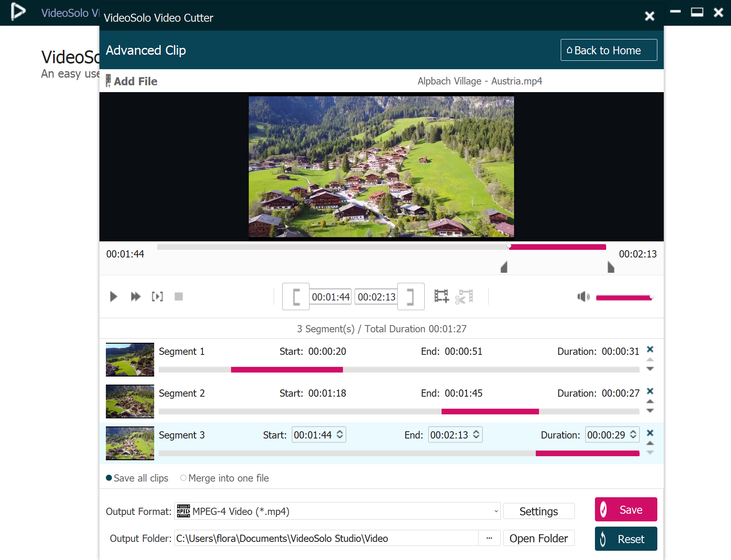Go Back to Home
The height and width of the screenshot is (560, 731).
608,50
